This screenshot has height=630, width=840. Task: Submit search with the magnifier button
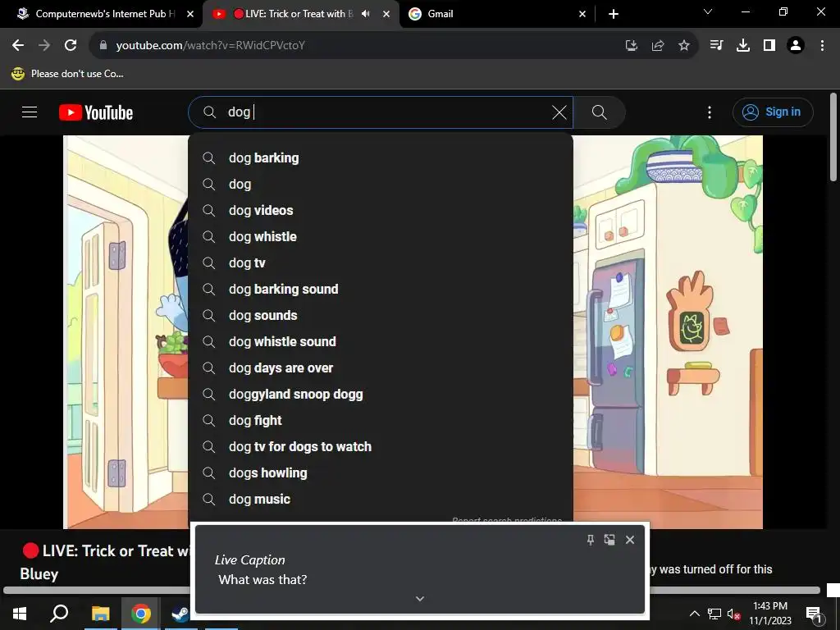[x=599, y=112]
